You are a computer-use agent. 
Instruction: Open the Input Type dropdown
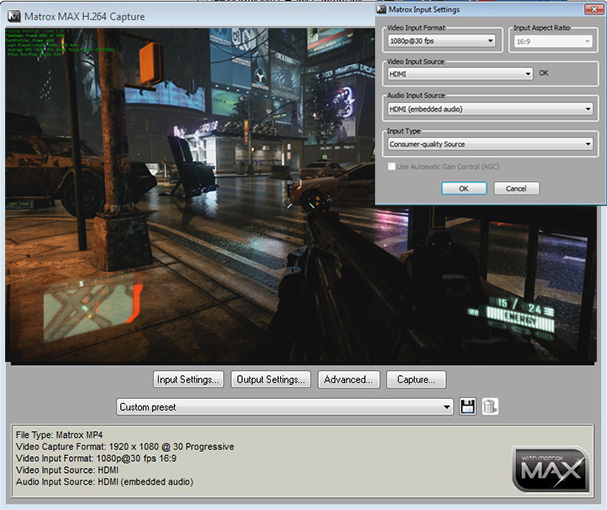490,144
